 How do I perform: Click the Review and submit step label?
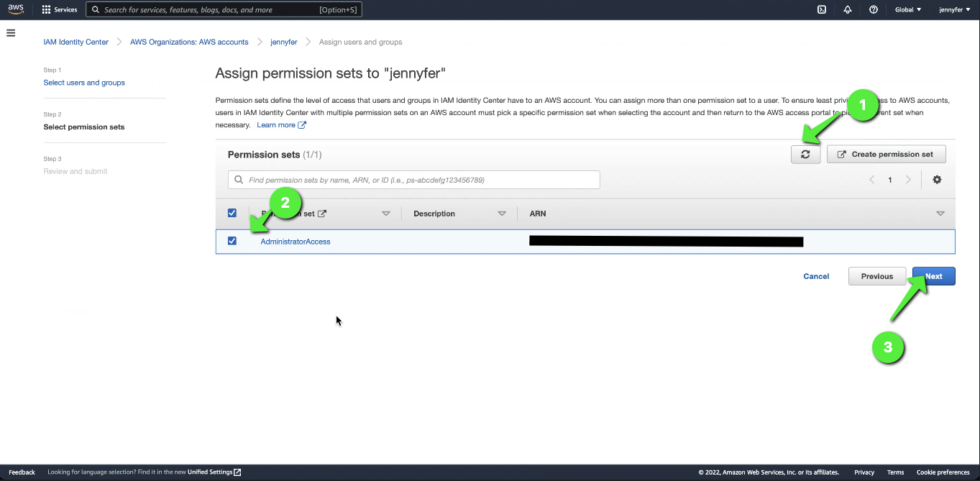click(75, 172)
